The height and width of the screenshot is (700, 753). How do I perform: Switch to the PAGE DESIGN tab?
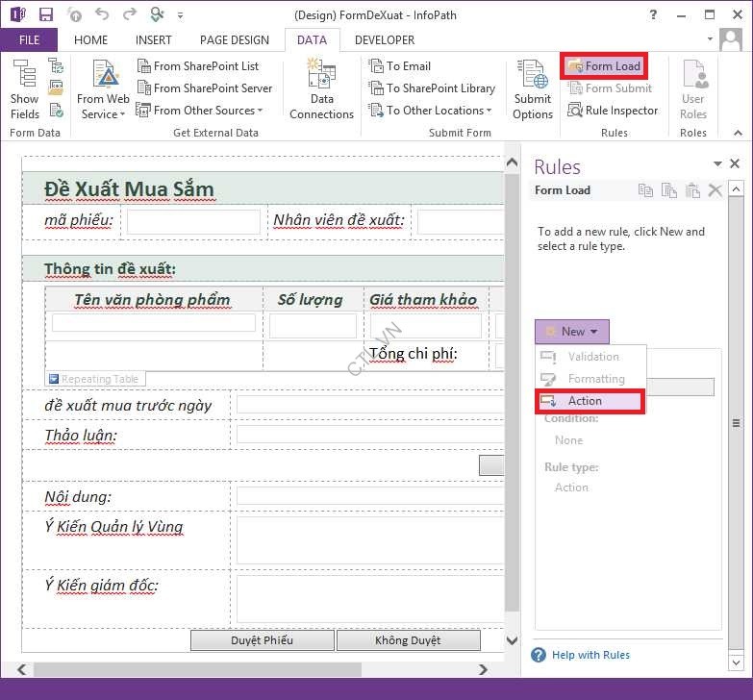point(234,40)
